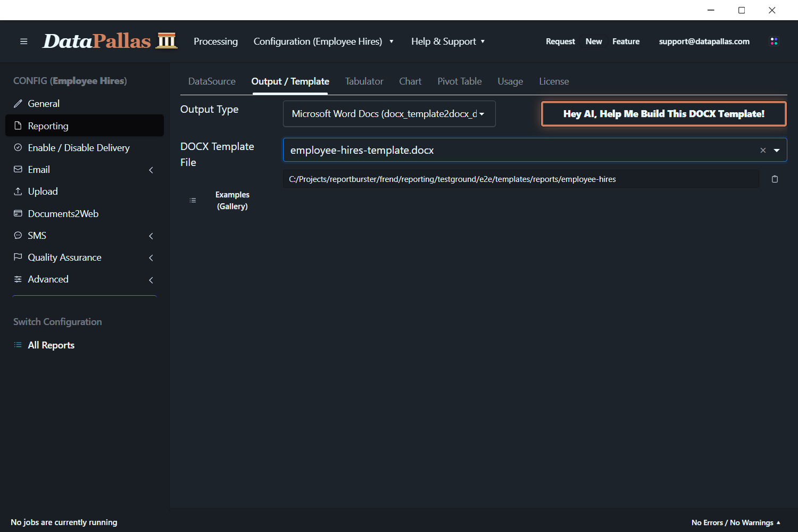
Task: Open the Configuration (Employee Hires) menu
Action: click(x=323, y=41)
